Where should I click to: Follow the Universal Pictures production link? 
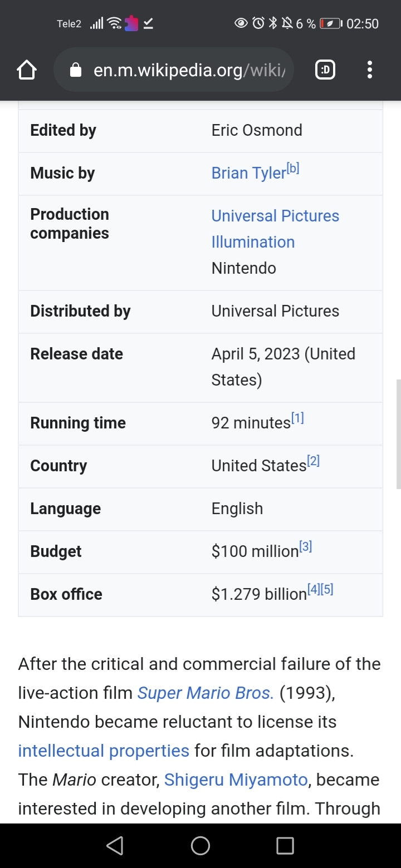coord(275,216)
